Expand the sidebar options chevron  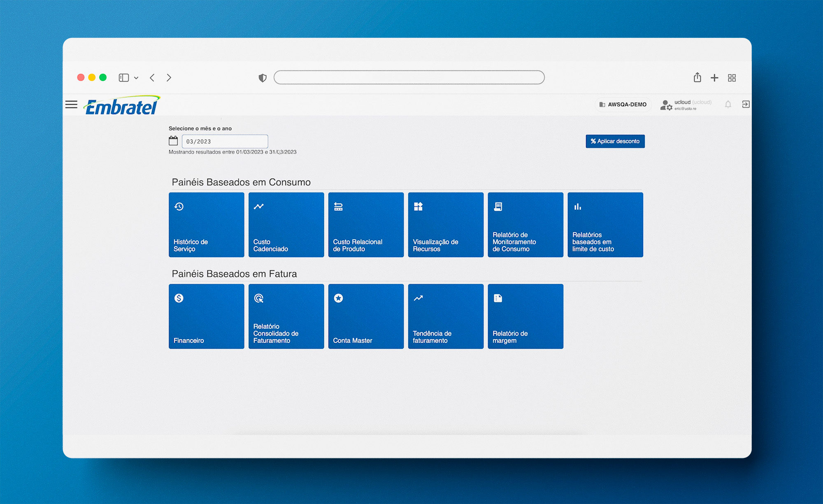point(136,78)
